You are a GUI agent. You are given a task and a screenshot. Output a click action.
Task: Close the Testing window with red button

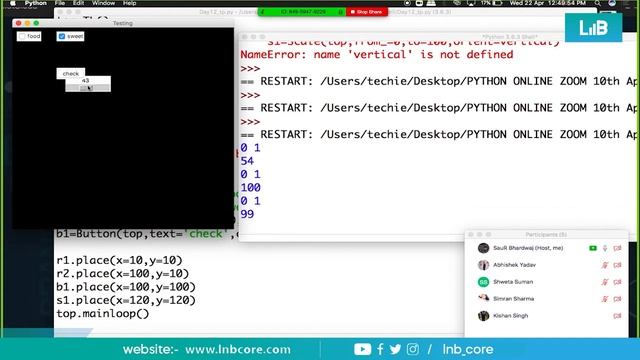(18, 23)
